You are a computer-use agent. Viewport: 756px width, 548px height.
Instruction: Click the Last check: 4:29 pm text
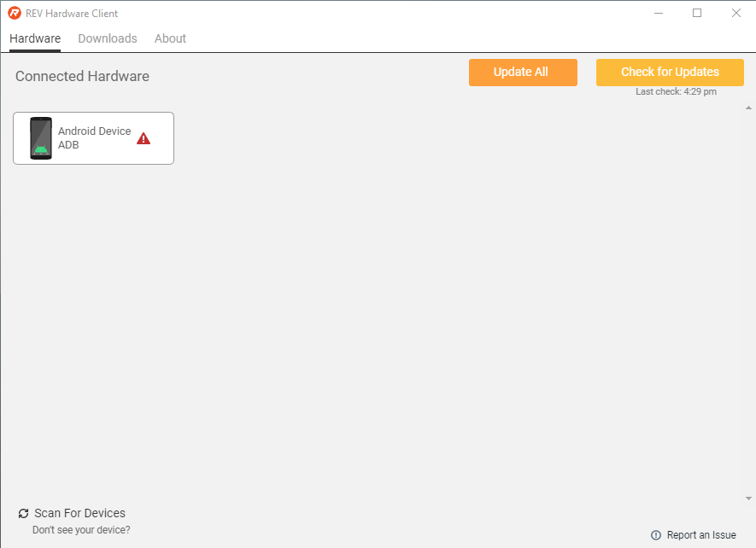676,91
